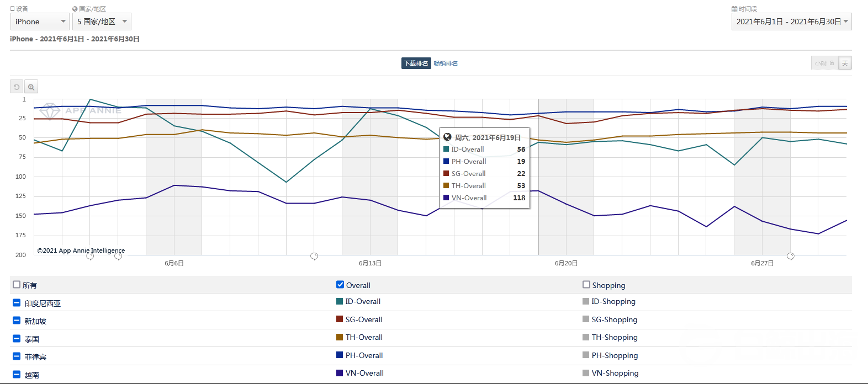Toggle the 印度尼西亚 row checkbox
This screenshot has width=868, height=384.
pos(17,303)
